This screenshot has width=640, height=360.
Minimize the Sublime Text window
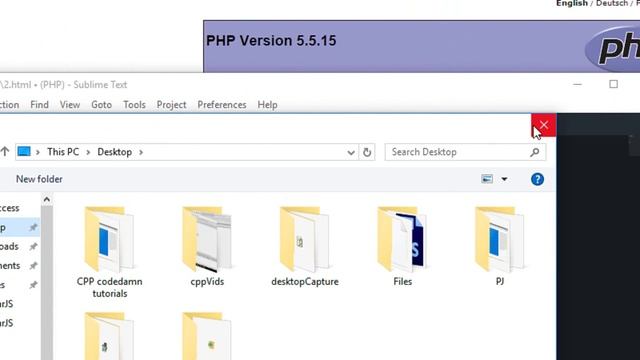[x=577, y=84]
